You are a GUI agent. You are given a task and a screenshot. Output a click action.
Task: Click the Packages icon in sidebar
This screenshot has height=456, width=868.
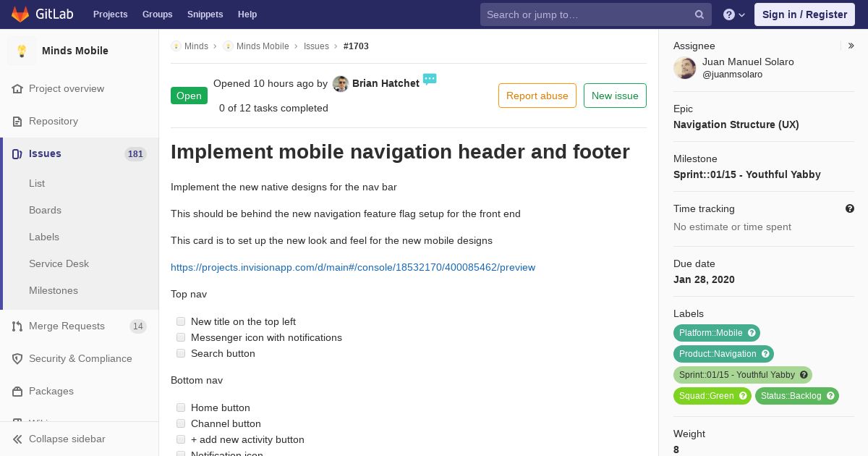click(x=17, y=392)
